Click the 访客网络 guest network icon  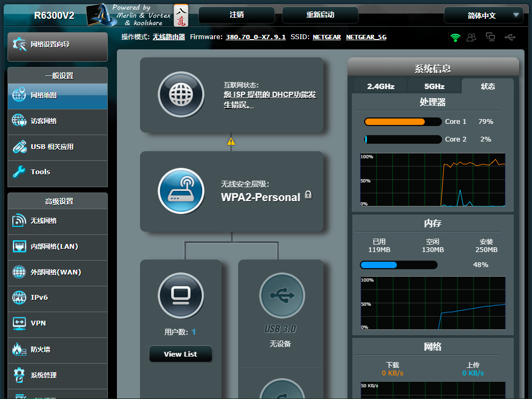pyautogui.click(x=19, y=121)
